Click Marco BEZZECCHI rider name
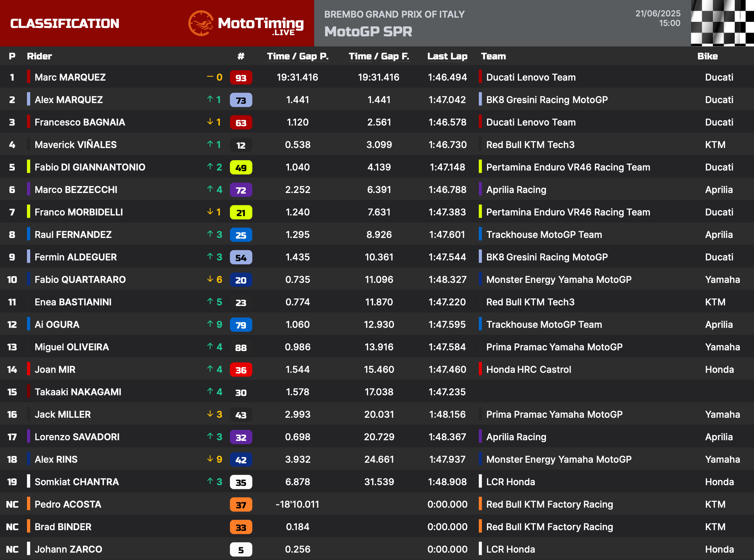The width and height of the screenshot is (754, 560). (76, 189)
